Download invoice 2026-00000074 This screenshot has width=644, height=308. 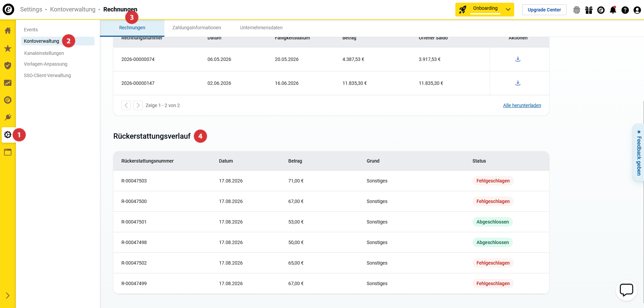click(x=518, y=59)
